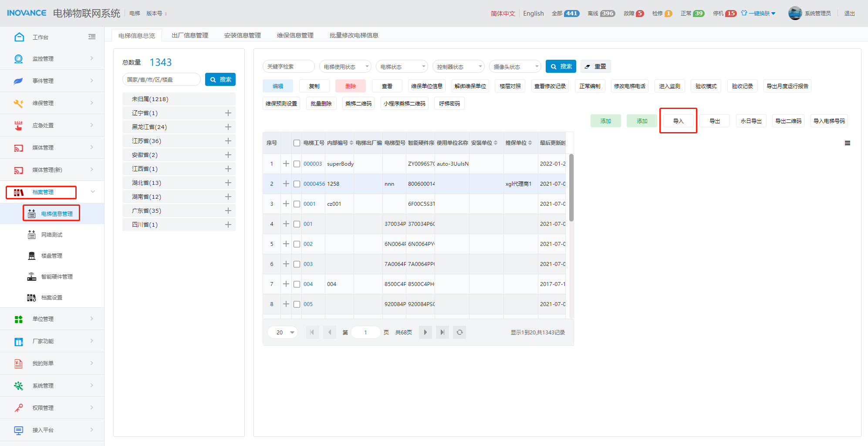Click the plus icon in row 3

click(x=286, y=204)
